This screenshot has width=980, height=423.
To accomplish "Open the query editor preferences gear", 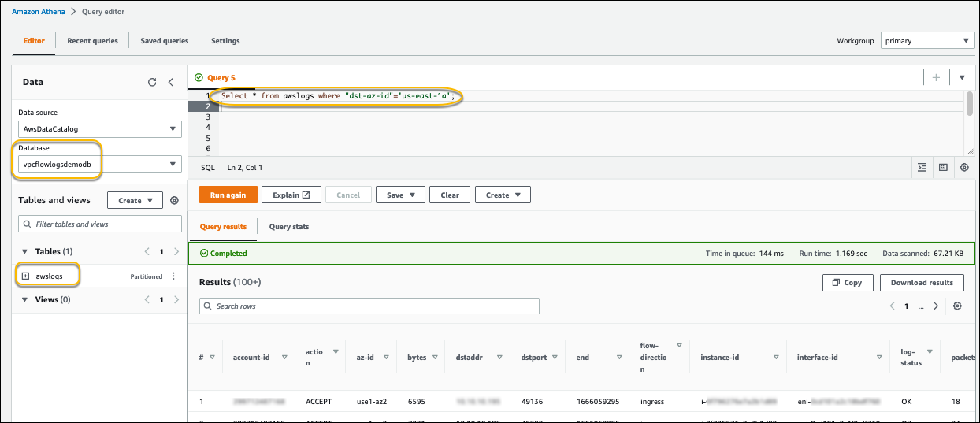I will pos(963,168).
